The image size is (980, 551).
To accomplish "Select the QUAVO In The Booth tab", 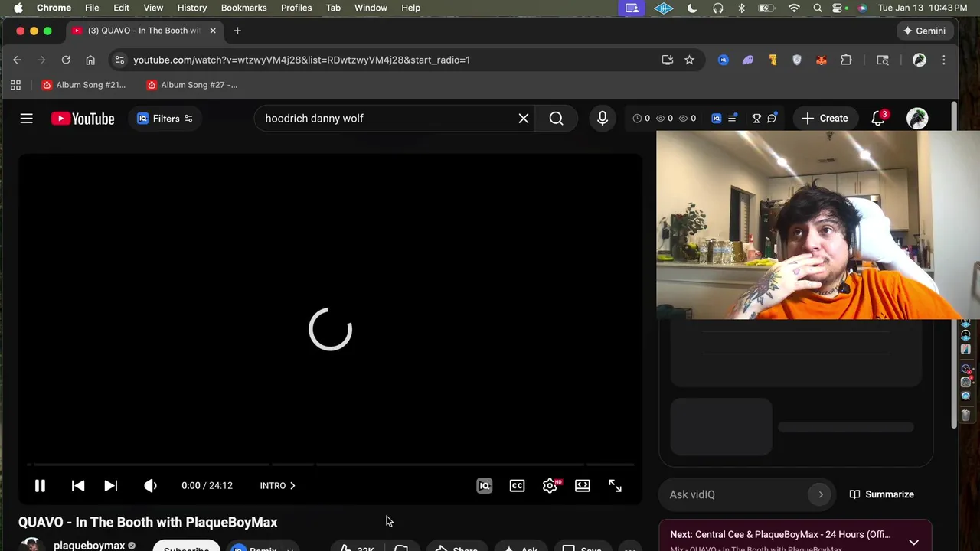I will tap(144, 31).
